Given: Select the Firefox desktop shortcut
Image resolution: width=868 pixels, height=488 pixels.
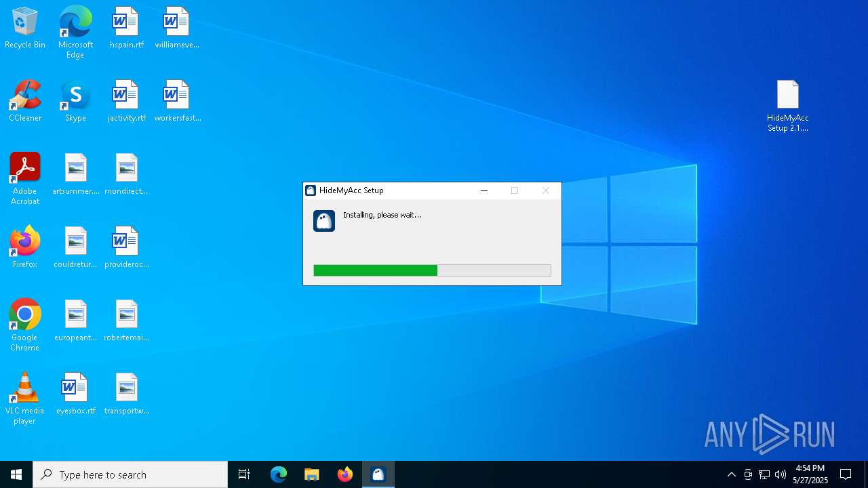Looking at the screenshot, I should (25, 247).
